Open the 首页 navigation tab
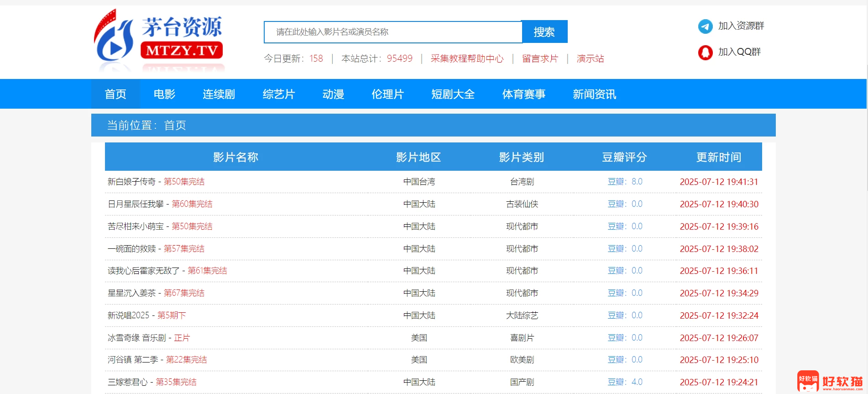This screenshot has width=868, height=394. (115, 94)
